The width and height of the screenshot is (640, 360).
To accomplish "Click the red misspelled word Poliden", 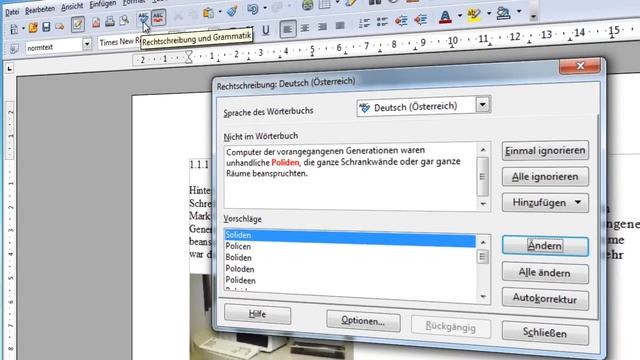I will click(285, 162).
